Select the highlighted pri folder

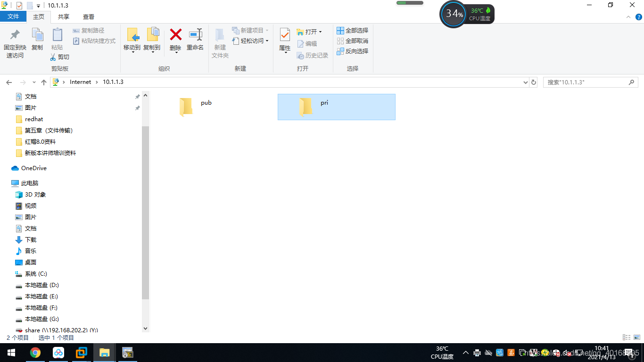[x=337, y=107]
